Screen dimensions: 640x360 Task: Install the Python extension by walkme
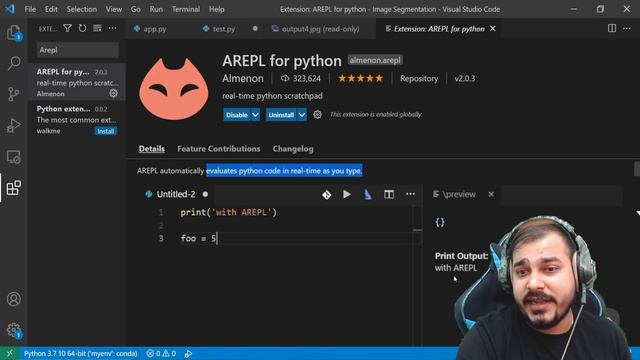point(106,131)
